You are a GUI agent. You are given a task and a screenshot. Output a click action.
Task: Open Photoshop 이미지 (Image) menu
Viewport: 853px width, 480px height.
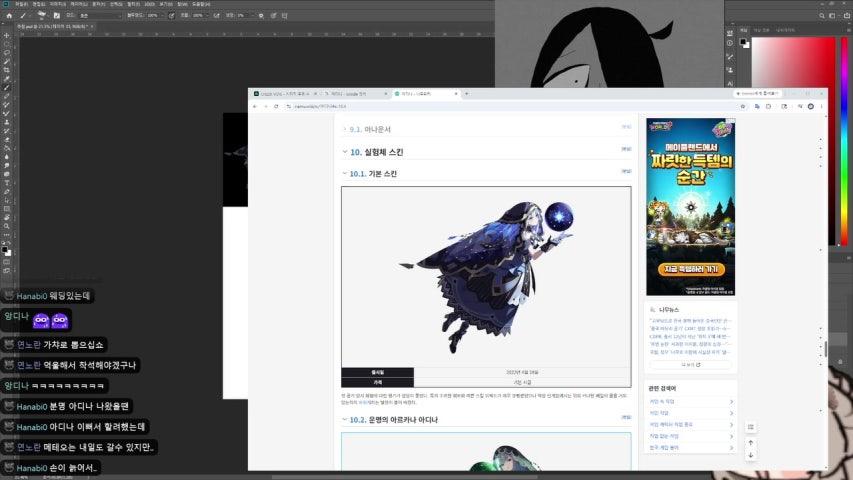(x=57, y=4)
